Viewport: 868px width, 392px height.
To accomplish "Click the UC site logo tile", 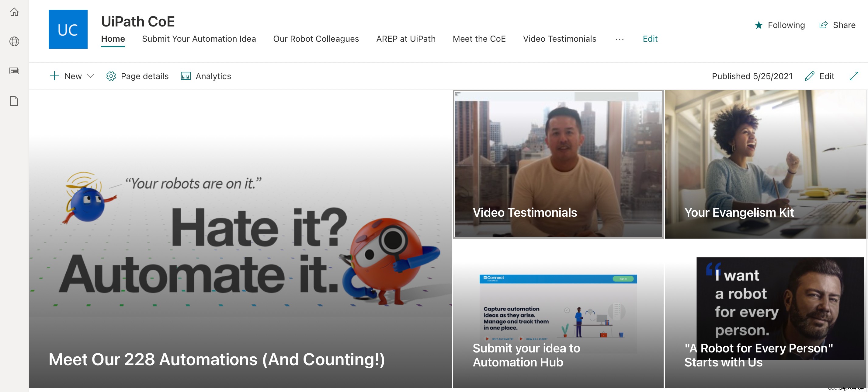I will (x=68, y=29).
